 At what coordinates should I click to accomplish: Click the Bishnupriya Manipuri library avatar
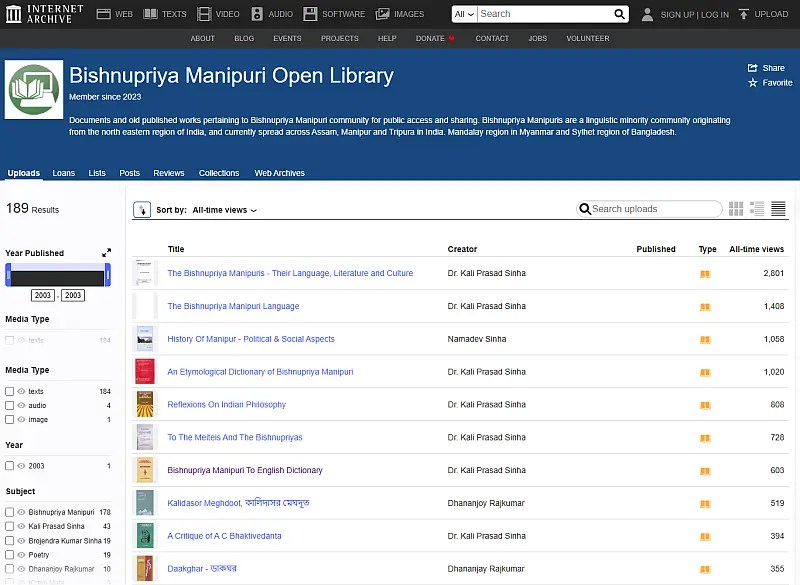(34, 89)
